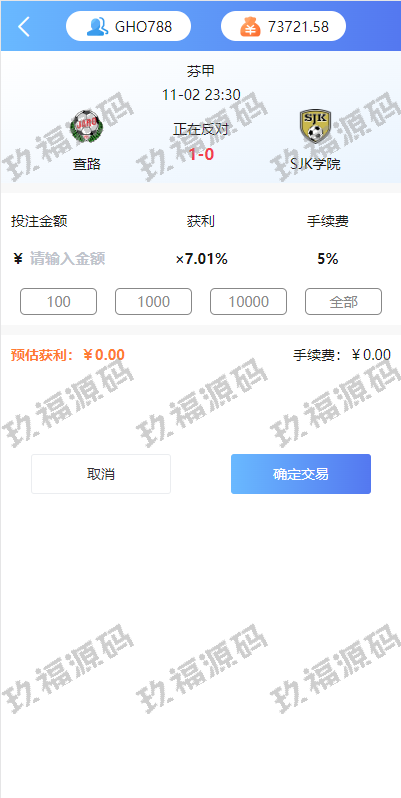Tap the 芬甲 league title
The width and height of the screenshot is (401, 798).
(201, 71)
